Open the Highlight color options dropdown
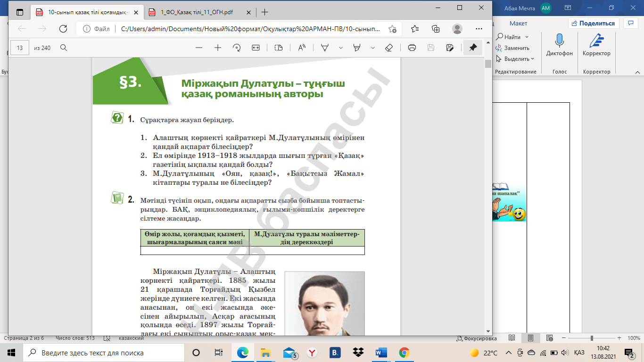 pos(372,48)
